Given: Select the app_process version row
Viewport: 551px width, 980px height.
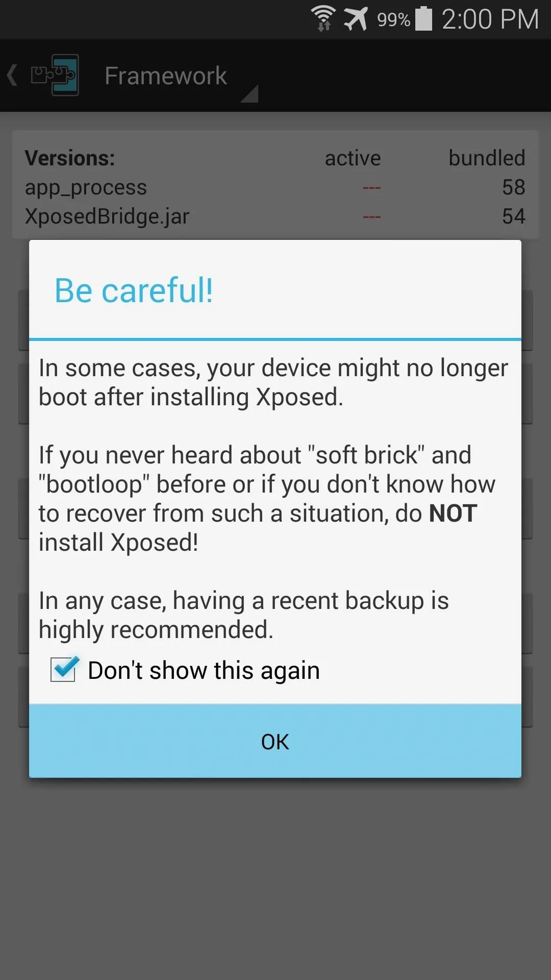Looking at the screenshot, I should tap(275, 187).
